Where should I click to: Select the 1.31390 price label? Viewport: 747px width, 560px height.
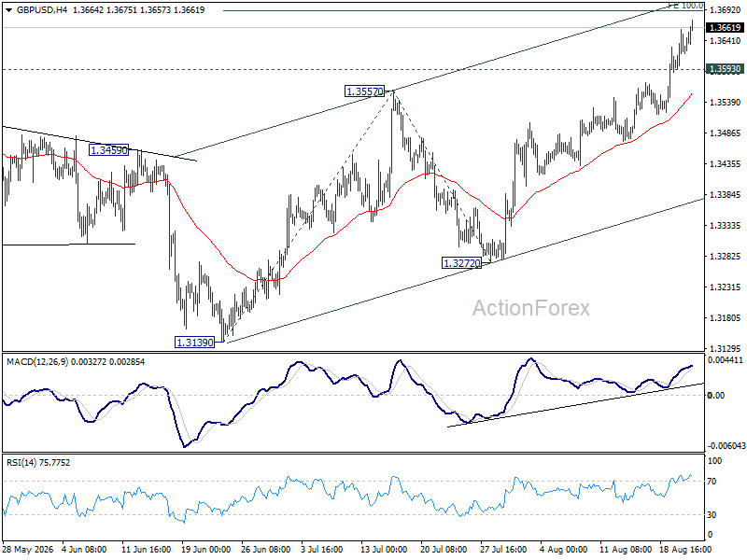pos(195,343)
